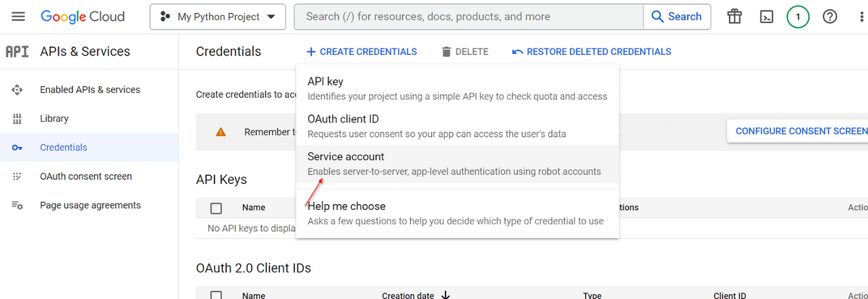Image resolution: width=868 pixels, height=299 pixels.
Task: Click the orange warning triangle icon
Action: tap(221, 132)
